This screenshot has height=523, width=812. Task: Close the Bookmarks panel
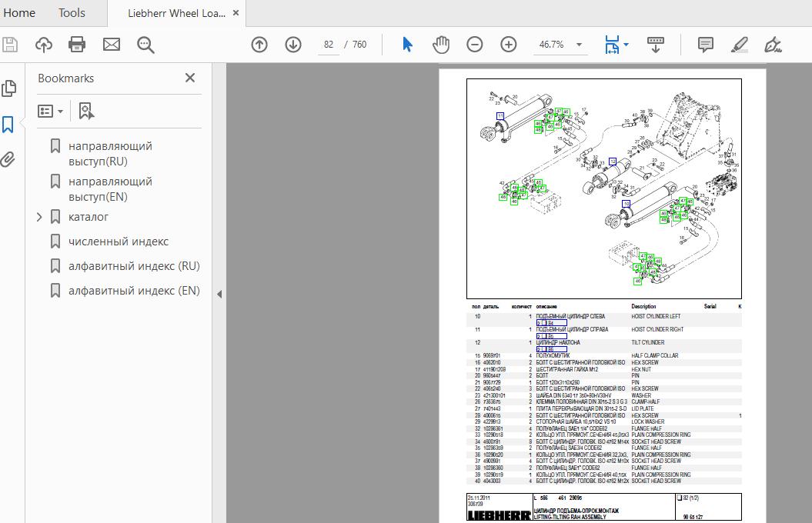[x=190, y=78]
